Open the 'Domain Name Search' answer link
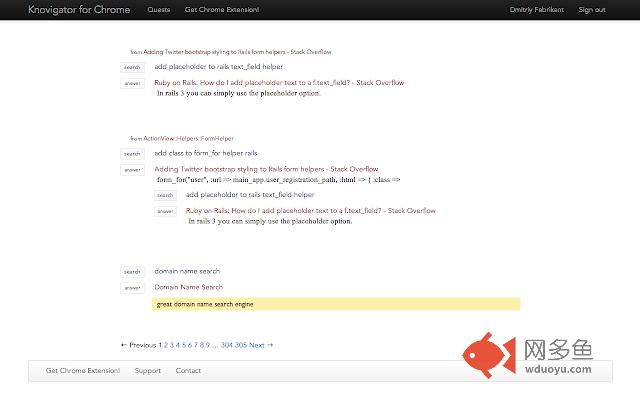Viewport: 640px width, 400px height. [x=189, y=287]
